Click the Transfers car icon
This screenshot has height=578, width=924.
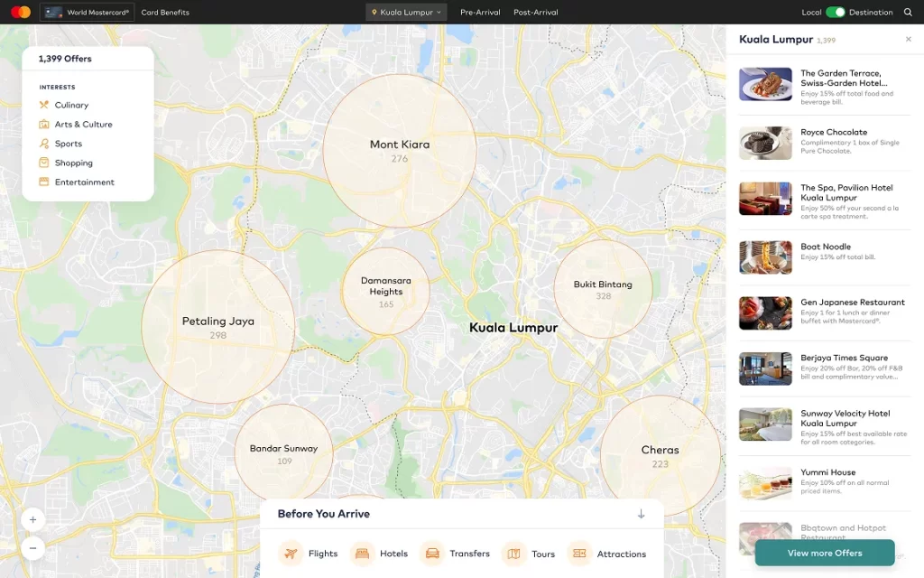coord(433,554)
